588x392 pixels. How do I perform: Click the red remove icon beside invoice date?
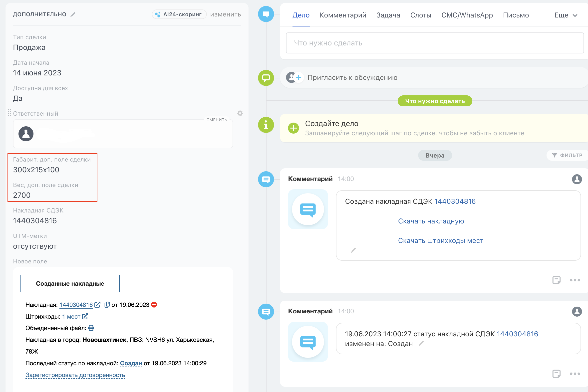(154, 305)
